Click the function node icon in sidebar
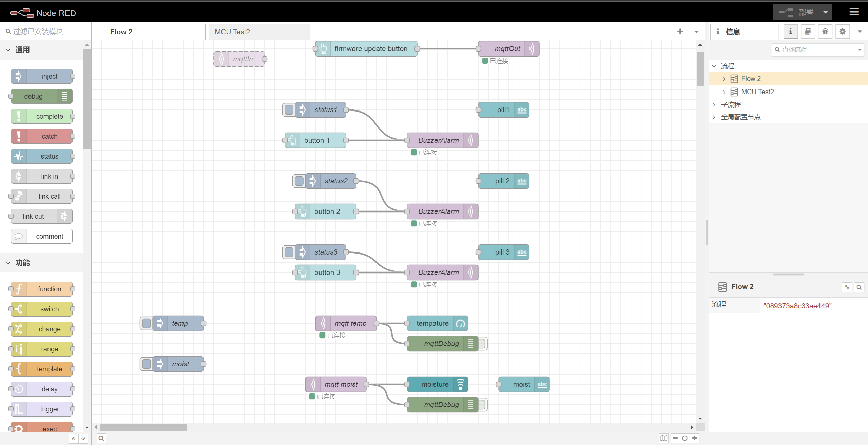 19,289
